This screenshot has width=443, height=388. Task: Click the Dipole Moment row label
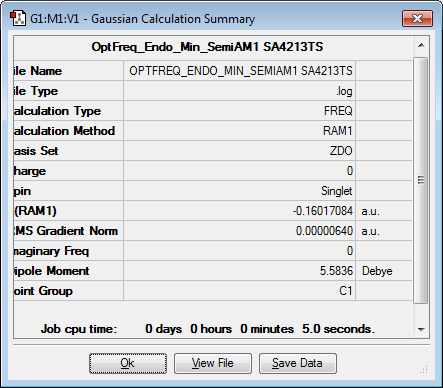[x=51, y=271]
